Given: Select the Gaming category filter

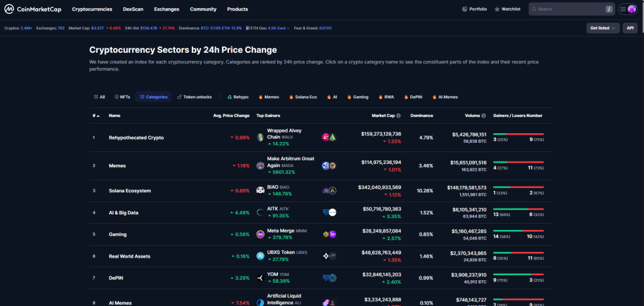Looking at the screenshot, I should click(x=358, y=97).
